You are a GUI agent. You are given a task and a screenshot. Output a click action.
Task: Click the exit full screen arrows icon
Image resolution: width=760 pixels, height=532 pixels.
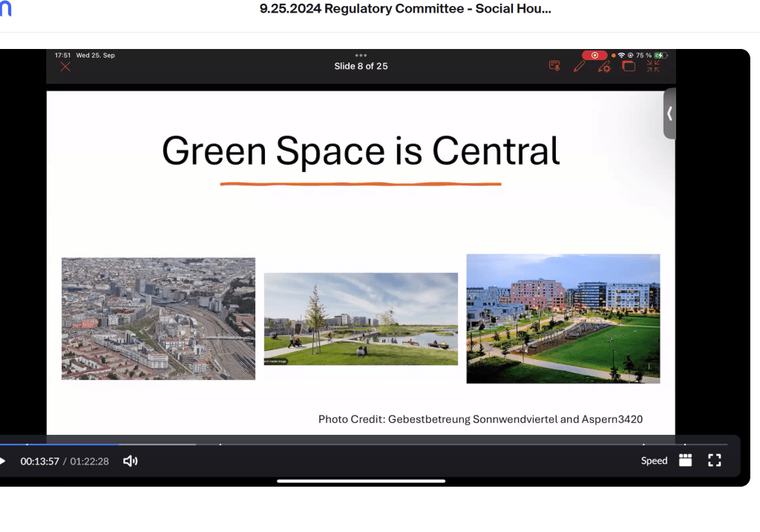click(653, 66)
